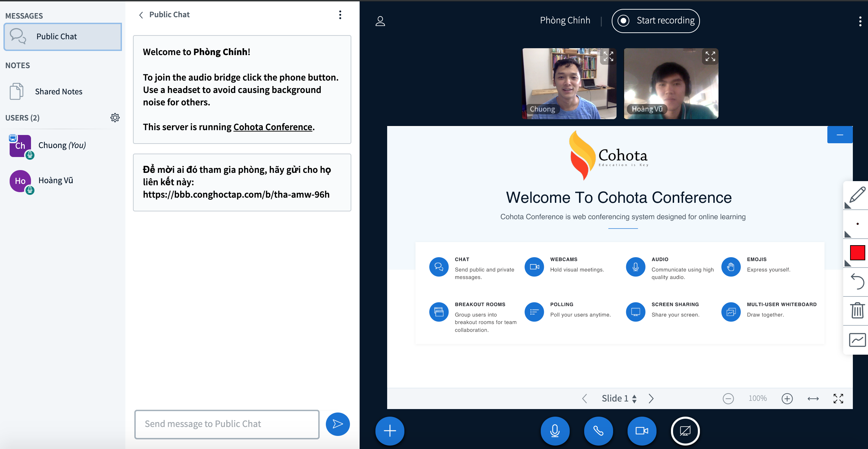Click the slide's EMOJIS feature icon

731,267
